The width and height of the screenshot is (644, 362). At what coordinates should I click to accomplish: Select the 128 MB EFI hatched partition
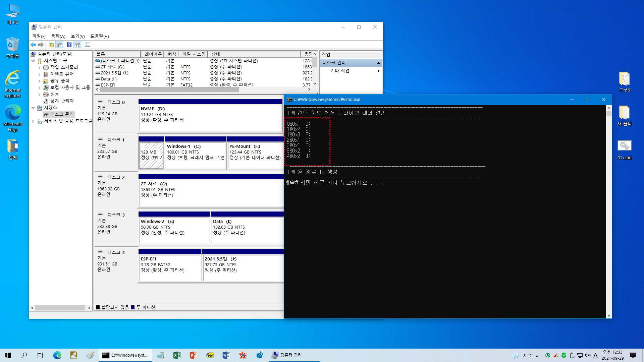click(151, 156)
